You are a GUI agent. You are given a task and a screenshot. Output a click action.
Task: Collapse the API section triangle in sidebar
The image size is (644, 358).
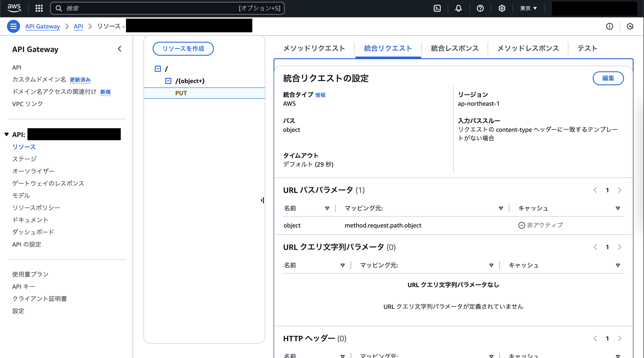click(7, 135)
